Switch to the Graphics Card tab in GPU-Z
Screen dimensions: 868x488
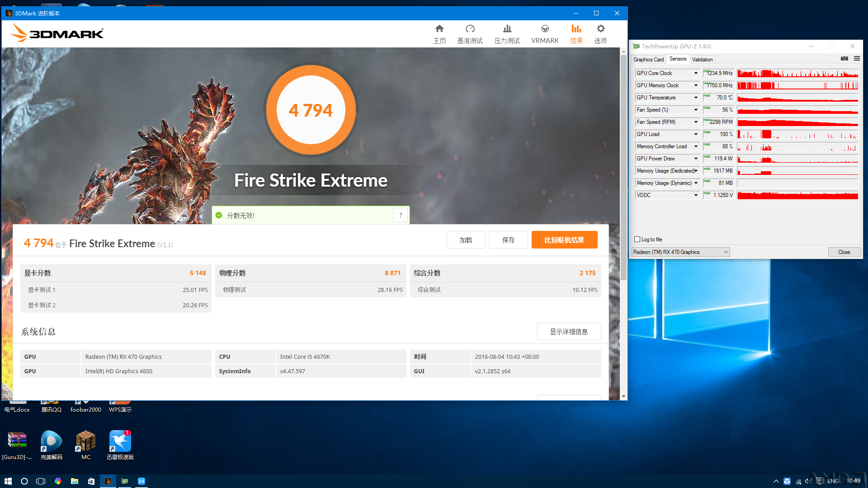pos(648,59)
